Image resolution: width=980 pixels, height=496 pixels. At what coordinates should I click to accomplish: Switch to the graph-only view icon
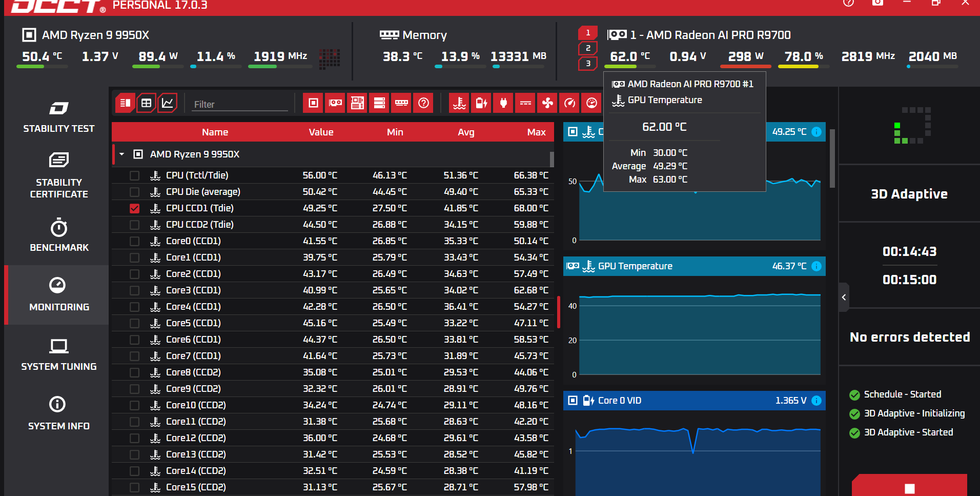(167, 103)
